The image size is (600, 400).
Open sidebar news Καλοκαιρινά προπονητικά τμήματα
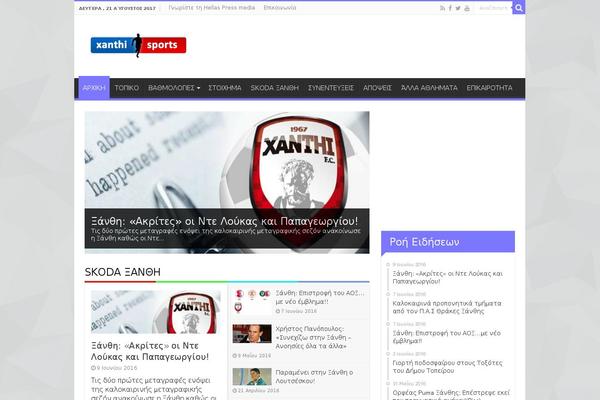(x=447, y=307)
